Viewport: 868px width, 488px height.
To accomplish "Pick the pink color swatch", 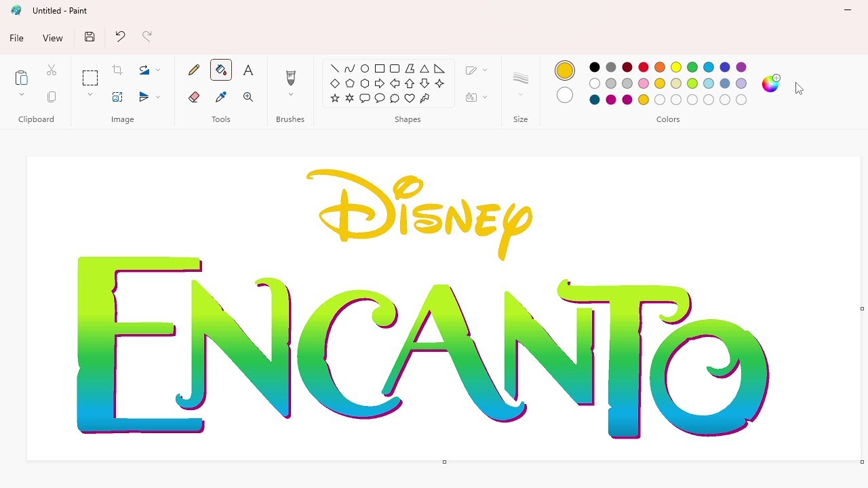I will pos(644,83).
